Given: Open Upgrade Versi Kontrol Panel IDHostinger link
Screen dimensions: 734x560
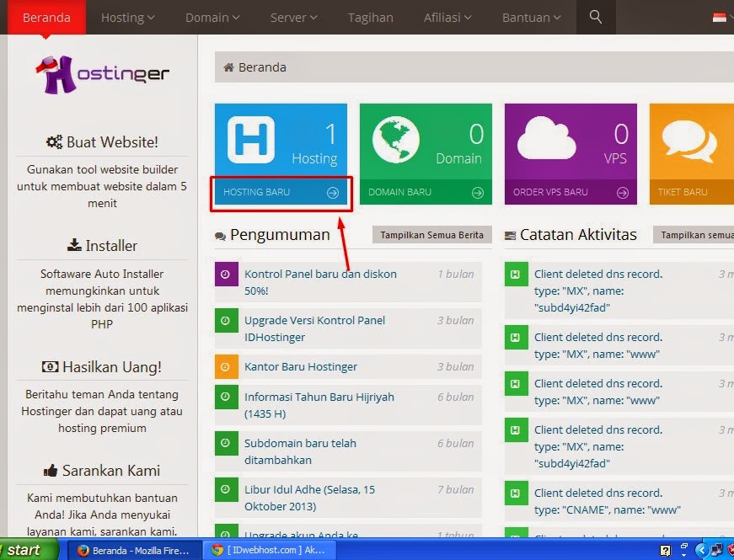Looking at the screenshot, I should tap(314, 328).
